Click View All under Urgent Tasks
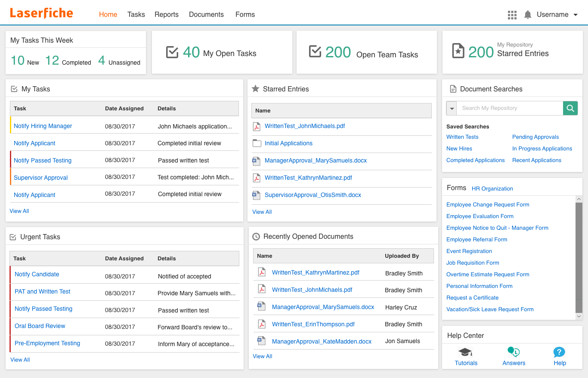 click(20, 359)
